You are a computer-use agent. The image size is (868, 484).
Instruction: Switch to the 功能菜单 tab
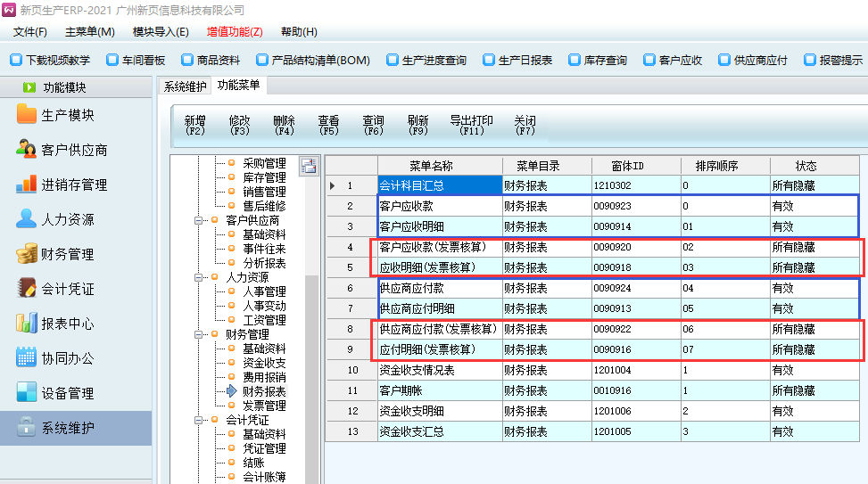[238, 86]
